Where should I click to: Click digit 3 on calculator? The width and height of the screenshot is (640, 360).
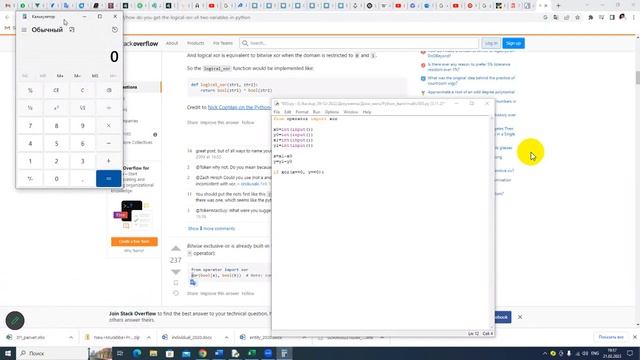pos(82,161)
